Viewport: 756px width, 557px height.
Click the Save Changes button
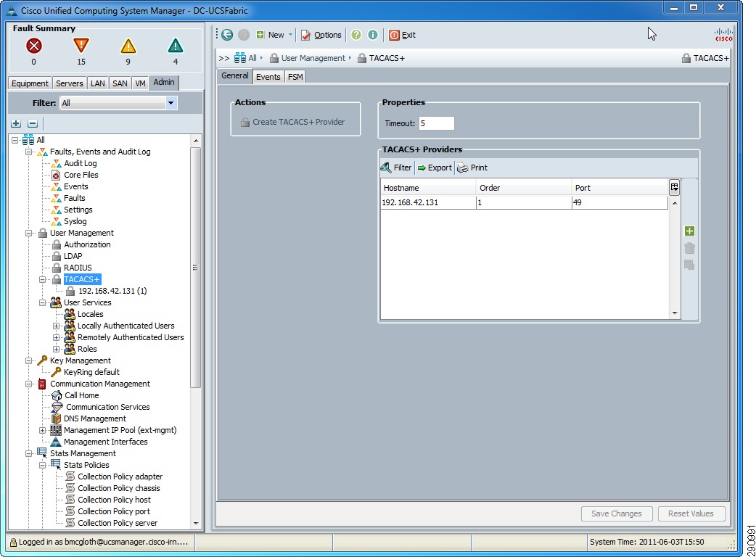tap(617, 513)
